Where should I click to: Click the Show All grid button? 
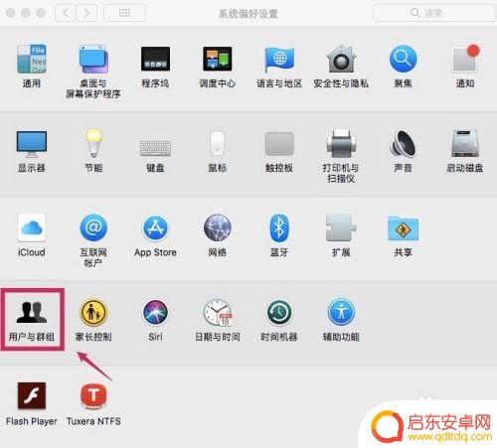click(124, 13)
